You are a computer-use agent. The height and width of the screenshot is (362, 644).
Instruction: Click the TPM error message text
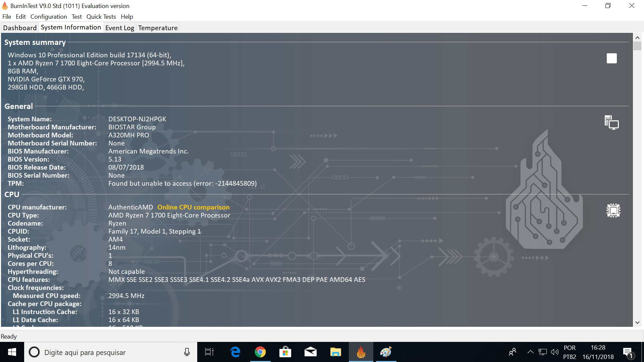point(182,183)
